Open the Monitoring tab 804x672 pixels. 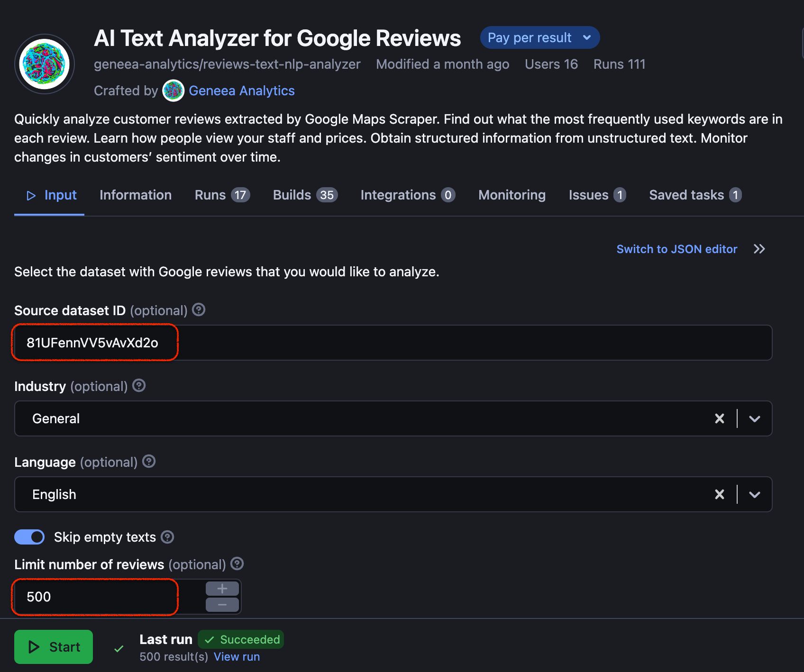[512, 195]
